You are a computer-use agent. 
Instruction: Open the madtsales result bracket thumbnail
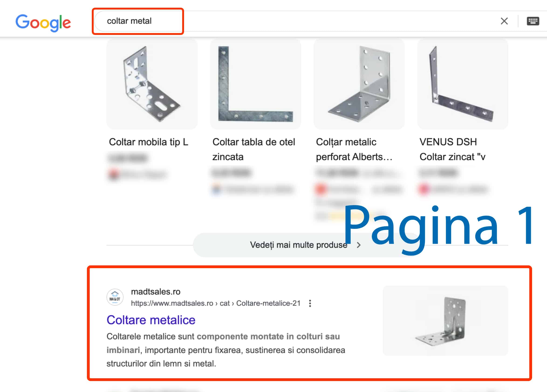(445, 321)
